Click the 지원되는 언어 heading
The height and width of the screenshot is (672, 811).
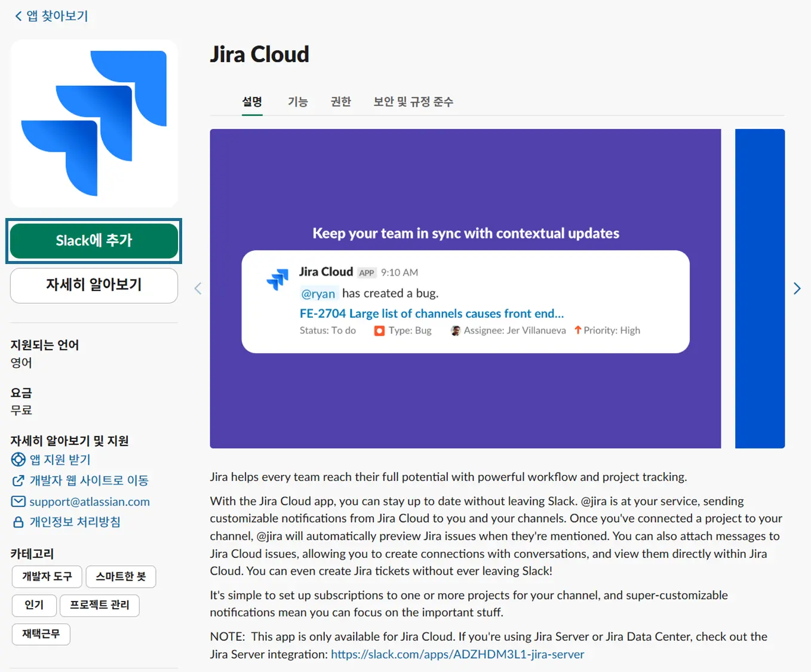click(45, 345)
